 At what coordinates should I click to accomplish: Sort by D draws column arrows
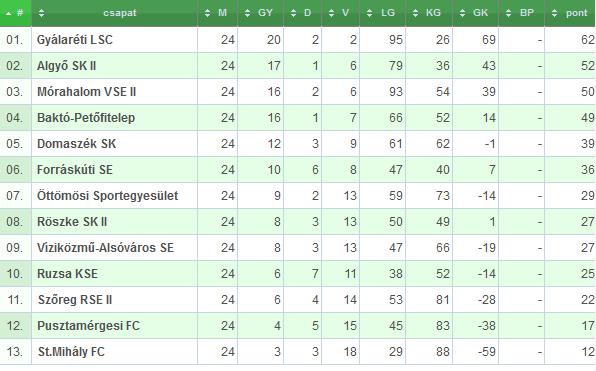click(x=293, y=13)
